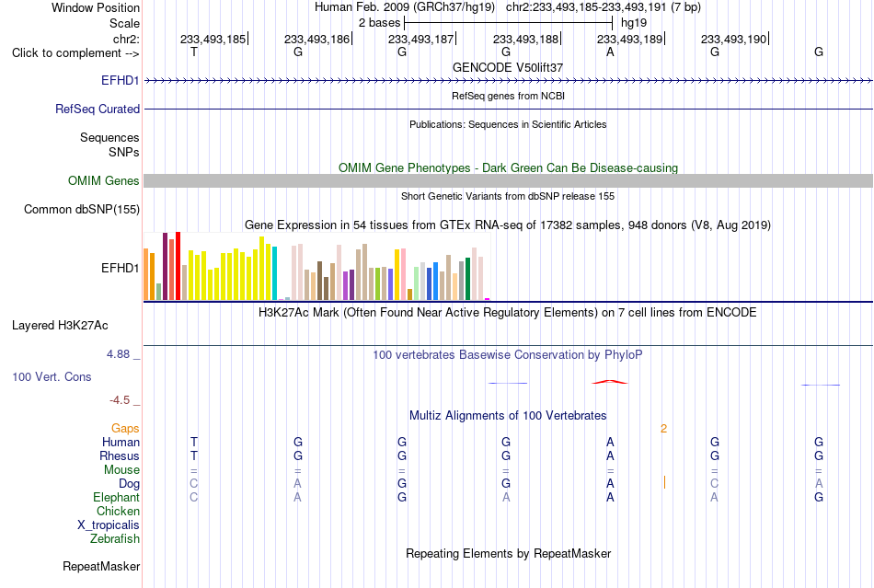Click the Gaps row label
The image size is (874, 588).
[125, 428]
